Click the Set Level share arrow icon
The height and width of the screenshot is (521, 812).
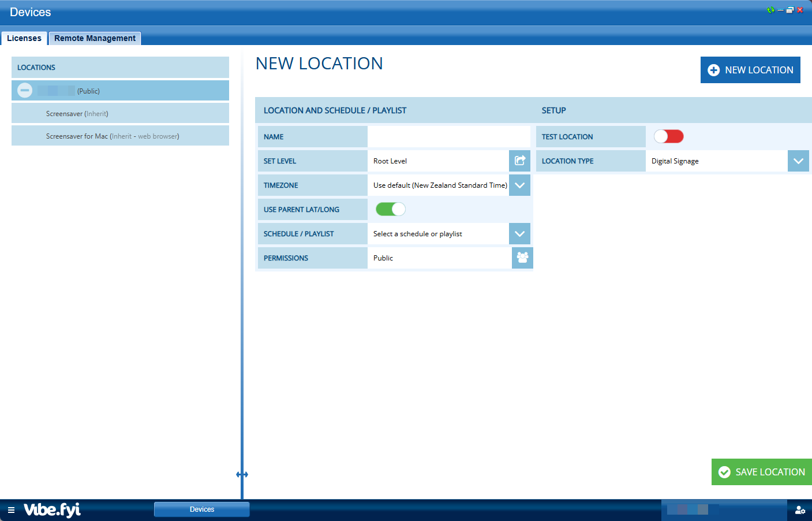(519, 161)
